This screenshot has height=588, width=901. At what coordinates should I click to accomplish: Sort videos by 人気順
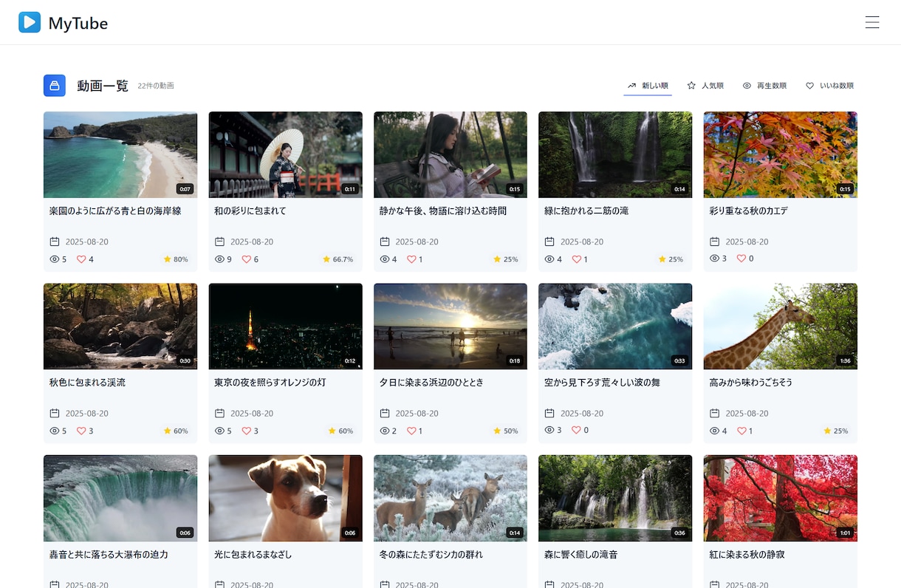coord(705,86)
